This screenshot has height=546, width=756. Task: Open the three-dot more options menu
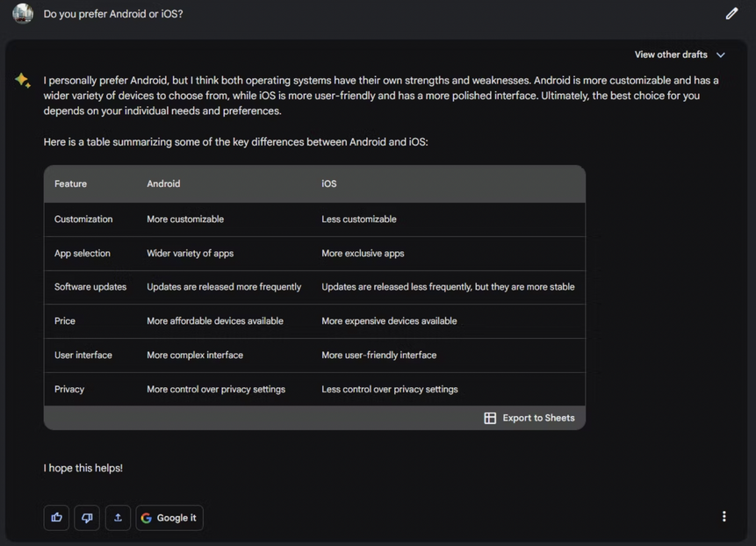coord(724,517)
